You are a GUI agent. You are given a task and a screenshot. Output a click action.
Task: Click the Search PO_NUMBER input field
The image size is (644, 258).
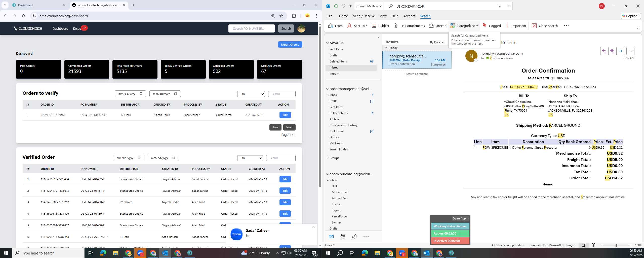pyautogui.click(x=252, y=28)
